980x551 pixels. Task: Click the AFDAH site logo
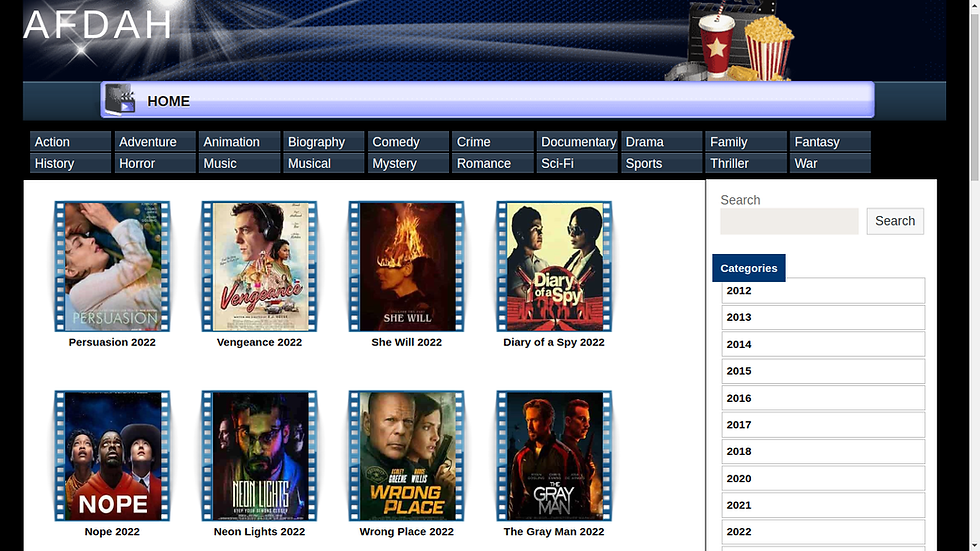pyautogui.click(x=98, y=26)
